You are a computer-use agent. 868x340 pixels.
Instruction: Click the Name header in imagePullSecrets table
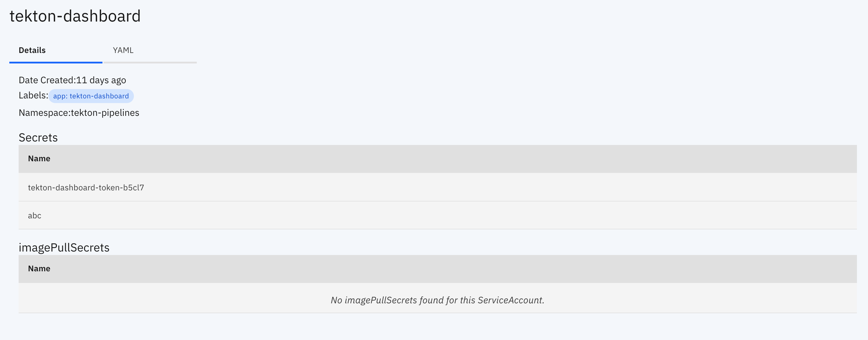coord(39,268)
